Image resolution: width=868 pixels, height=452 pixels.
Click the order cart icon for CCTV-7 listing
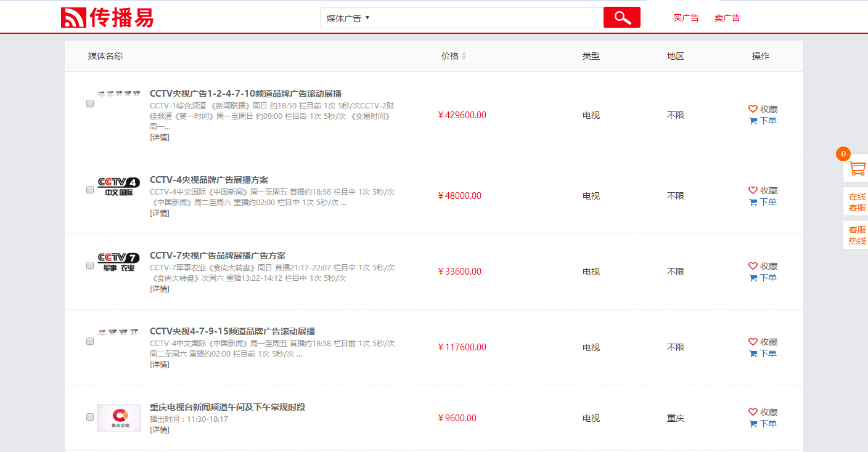(x=753, y=278)
